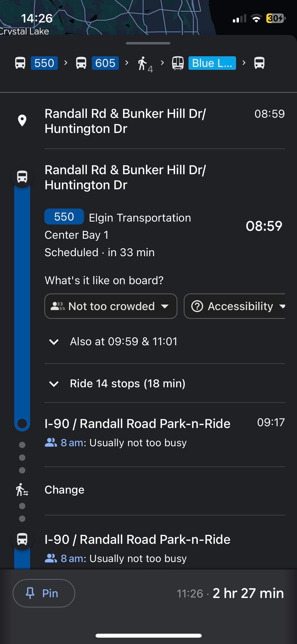Image resolution: width=297 pixels, height=644 pixels.
Task: Open the I-90 / Randall Road Park-n-Ride 09:17 stop
Action: click(x=137, y=424)
